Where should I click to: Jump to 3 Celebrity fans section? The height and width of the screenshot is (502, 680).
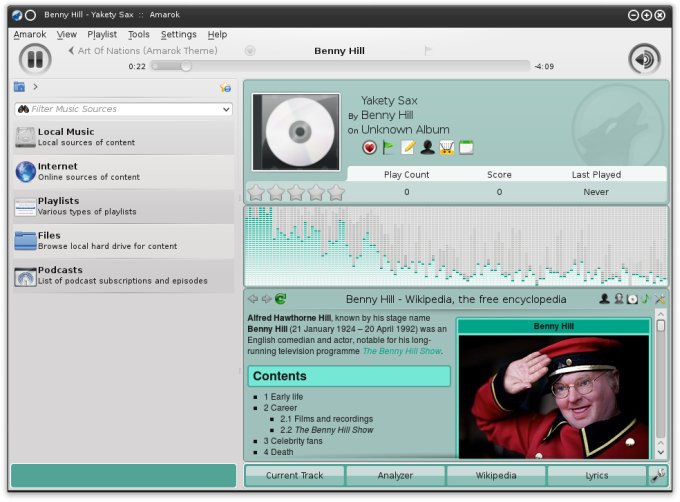point(293,441)
